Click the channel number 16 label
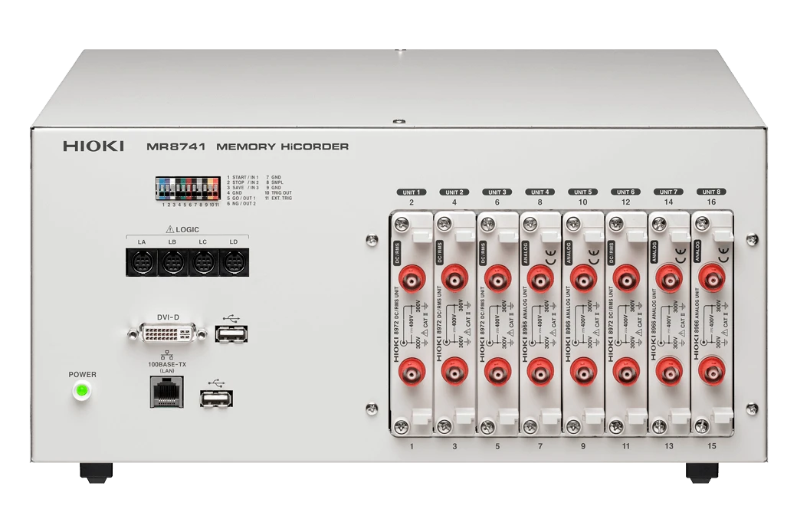This screenshot has width=797, height=532. pos(712,202)
